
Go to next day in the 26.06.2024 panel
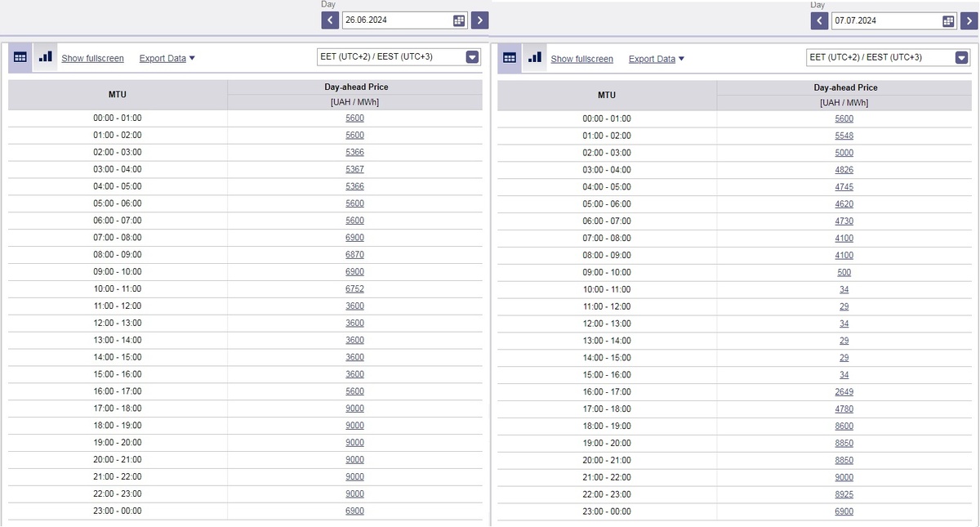coord(480,20)
